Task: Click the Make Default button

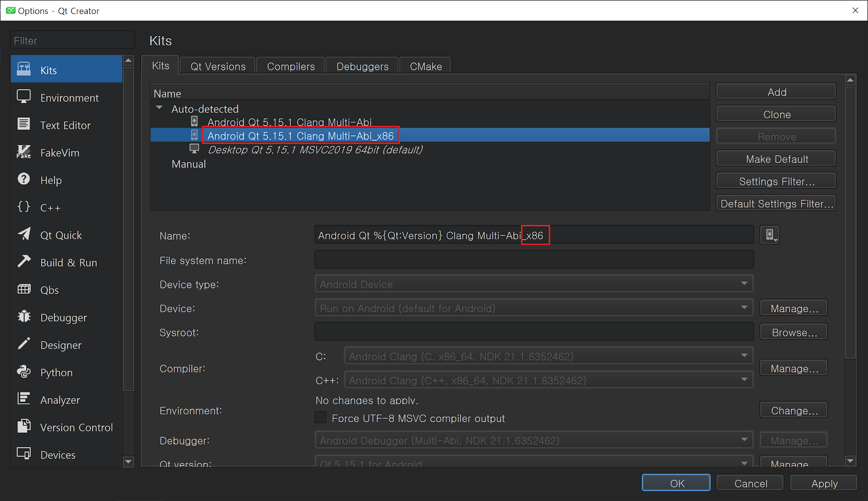Action: [x=776, y=159]
